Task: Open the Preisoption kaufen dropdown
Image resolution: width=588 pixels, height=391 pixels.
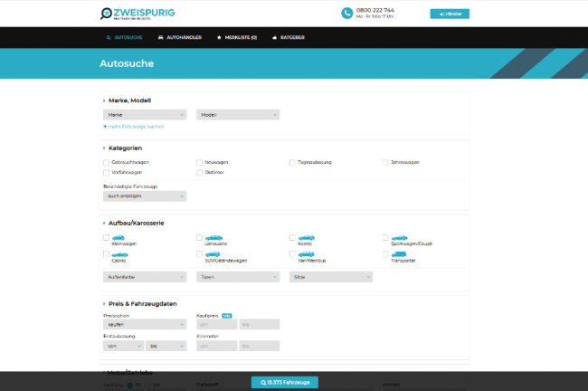Action: tap(145, 324)
